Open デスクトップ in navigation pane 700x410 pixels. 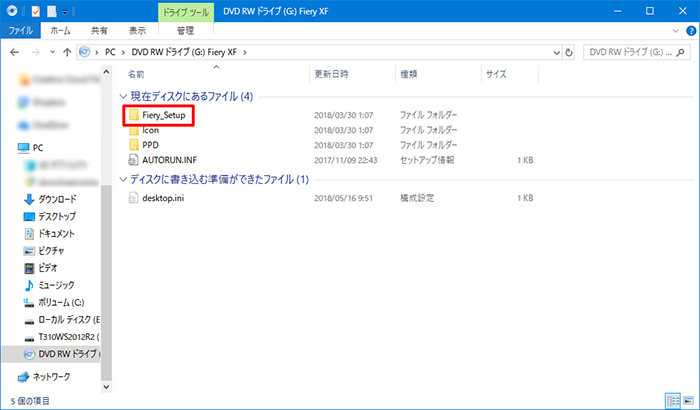(x=50, y=217)
